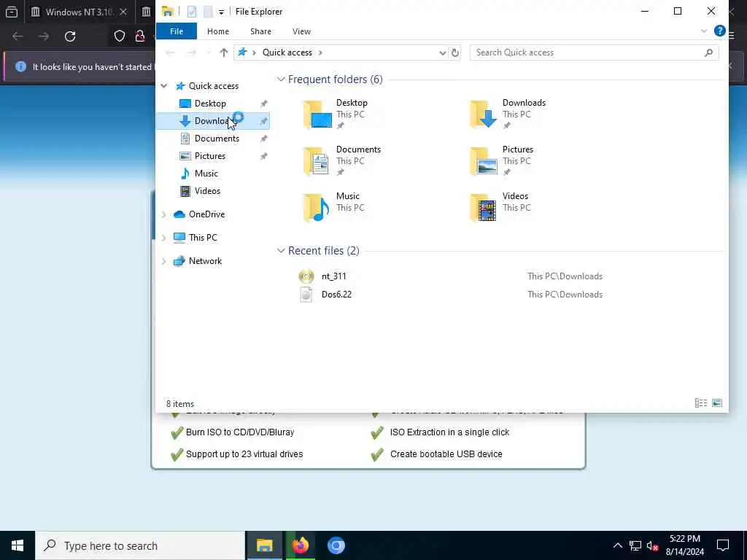This screenshot has width=747, height=560.
Task: Open the clock showing 5:22 PM
Action: [x=684, y=545]
